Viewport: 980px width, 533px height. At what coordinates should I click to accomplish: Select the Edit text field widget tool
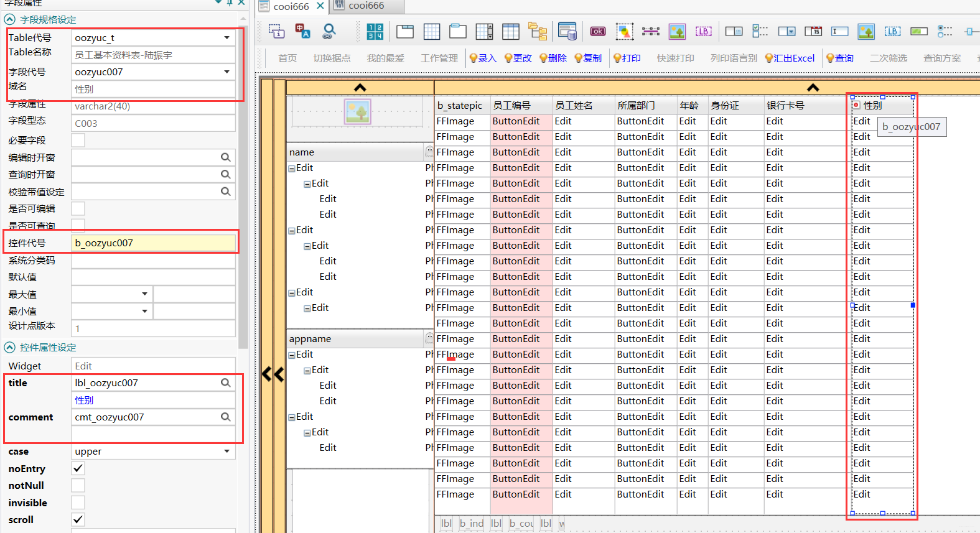click(x=840, y=31)
